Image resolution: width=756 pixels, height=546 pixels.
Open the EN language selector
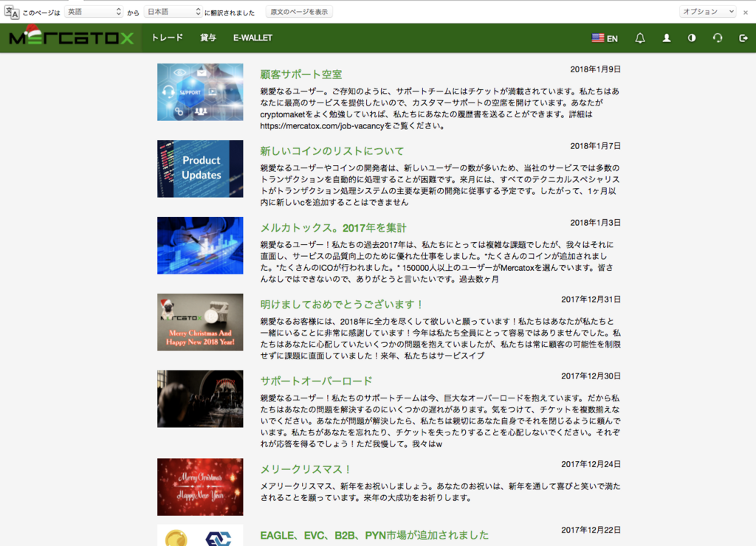coord(605,38)
